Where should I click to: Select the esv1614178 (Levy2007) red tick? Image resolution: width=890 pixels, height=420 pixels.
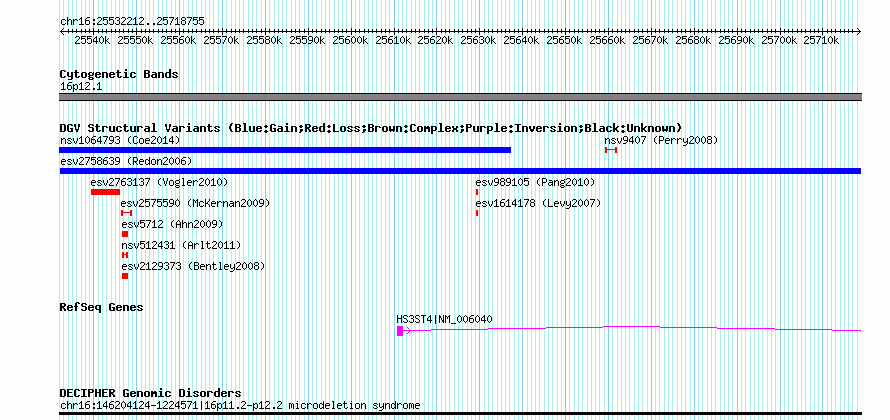(477, 213)
